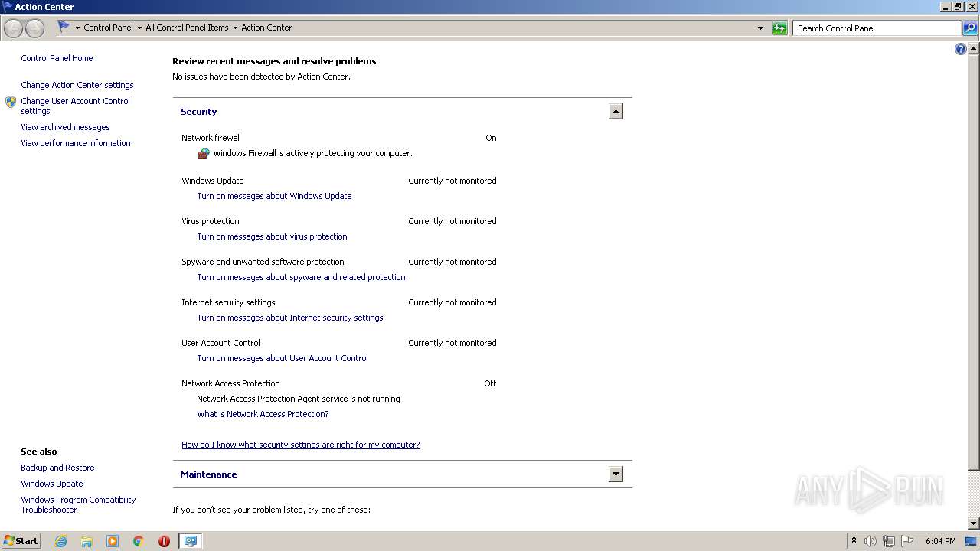Click the vertical scrollbar thumb
Screen dimensions: 980x551
[974, 260]
